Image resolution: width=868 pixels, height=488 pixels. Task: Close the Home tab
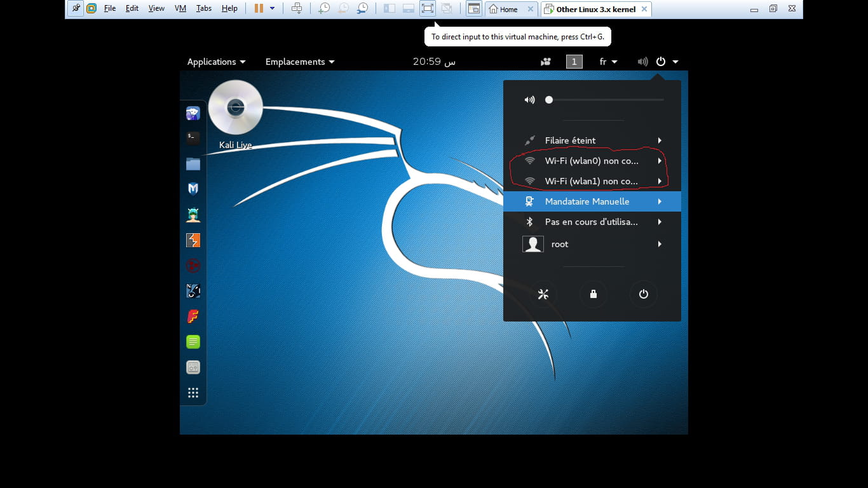click(531, 9)
